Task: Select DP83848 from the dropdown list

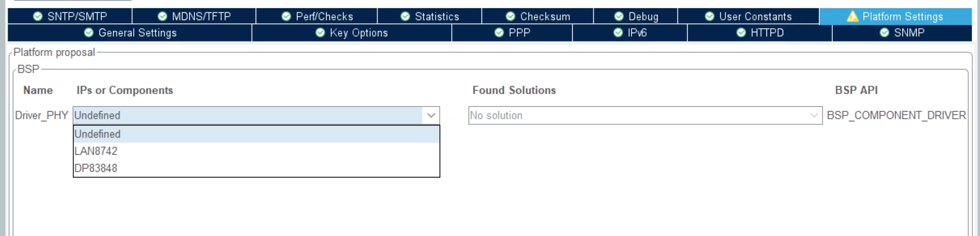Action: pyautogui.click(x=256, y=168)
